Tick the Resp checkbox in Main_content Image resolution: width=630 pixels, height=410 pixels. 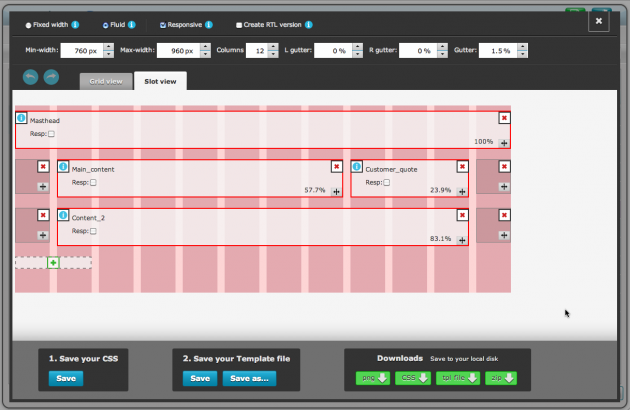93,182
